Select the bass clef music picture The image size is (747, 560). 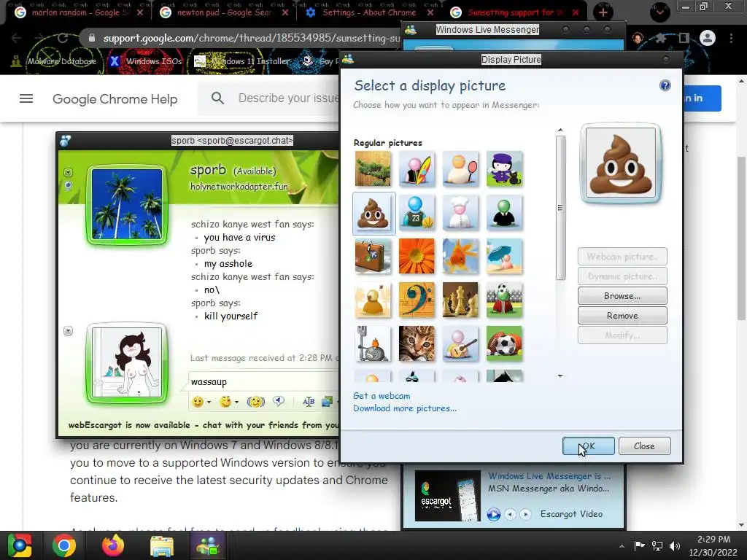(417, 300)
